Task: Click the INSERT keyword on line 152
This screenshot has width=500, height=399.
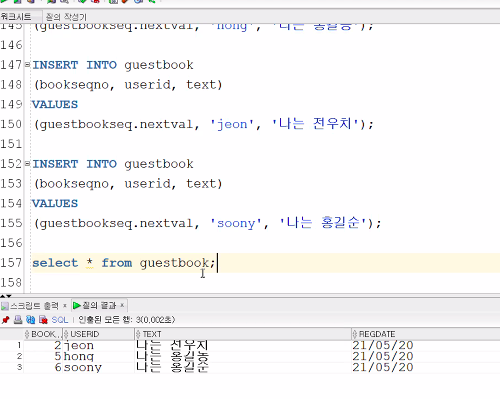Action: click(55, 164)
